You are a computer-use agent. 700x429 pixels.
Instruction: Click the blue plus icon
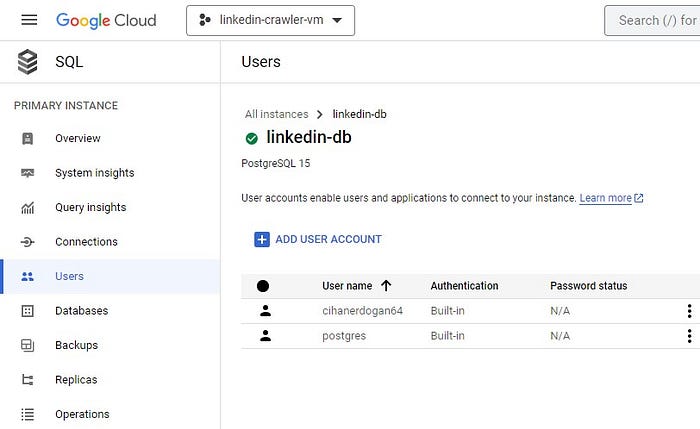pos(262,239)
